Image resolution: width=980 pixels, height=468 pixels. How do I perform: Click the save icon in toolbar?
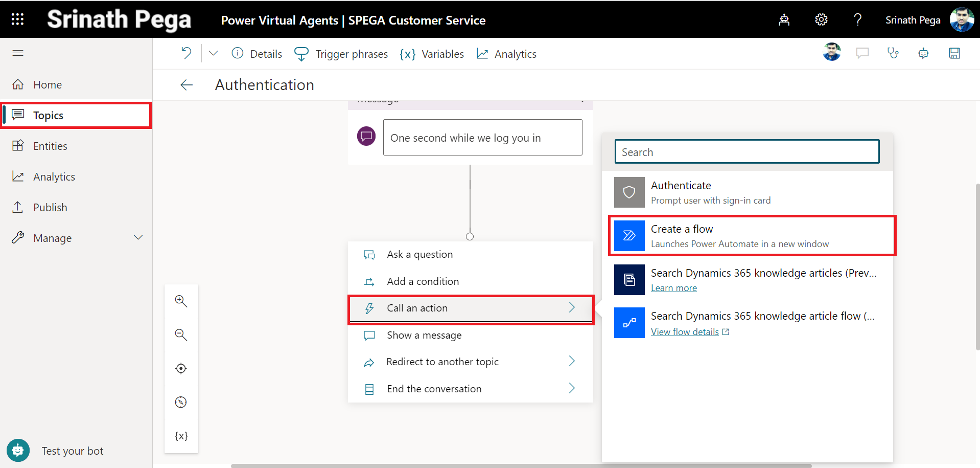(x=954, y=53)
